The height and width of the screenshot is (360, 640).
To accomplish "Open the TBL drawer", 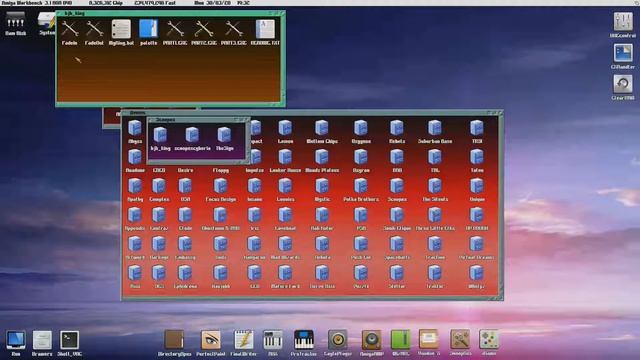I will click(x=435, y=157).
